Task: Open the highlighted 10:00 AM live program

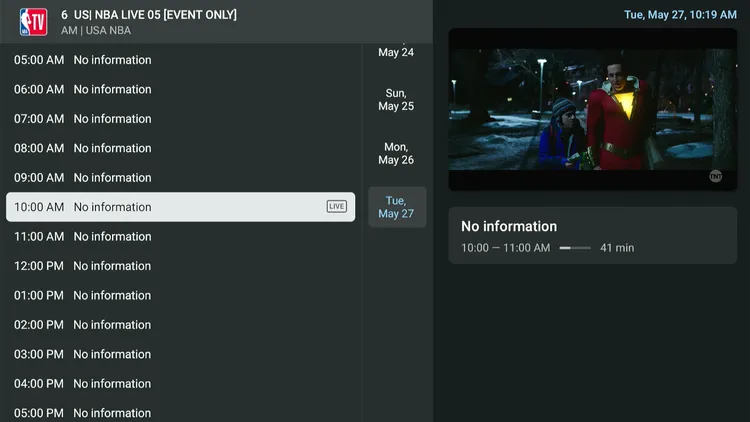Action: tap(180, 207)
